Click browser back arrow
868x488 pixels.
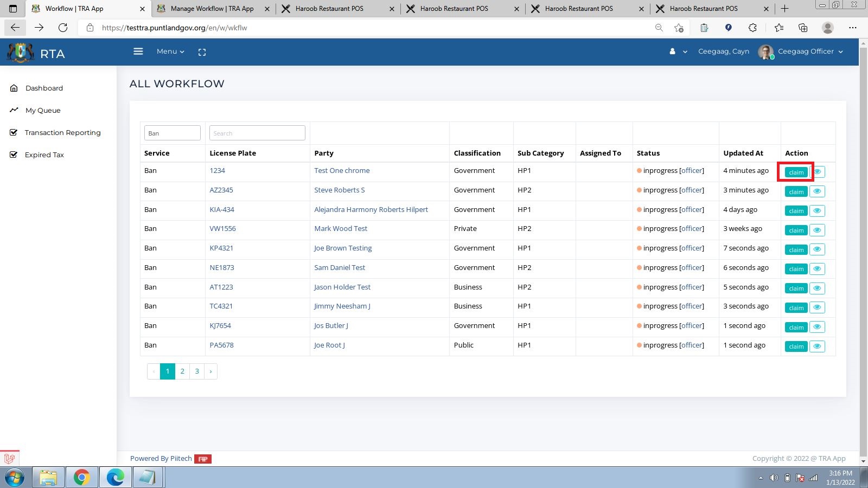[x=15, y=28]
